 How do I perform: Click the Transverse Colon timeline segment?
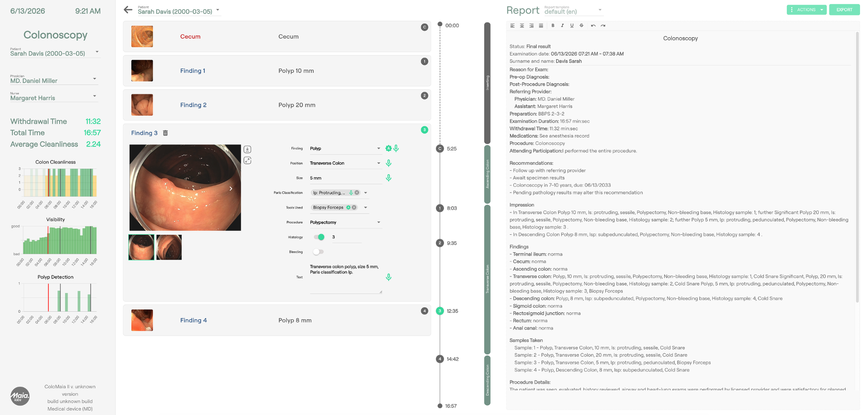(487, 278)
